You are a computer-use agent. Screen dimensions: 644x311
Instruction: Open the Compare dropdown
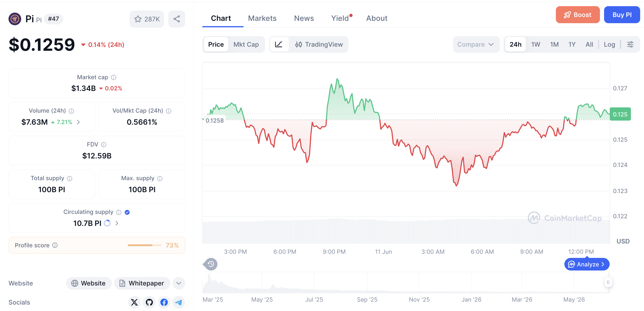coord(476,45)
